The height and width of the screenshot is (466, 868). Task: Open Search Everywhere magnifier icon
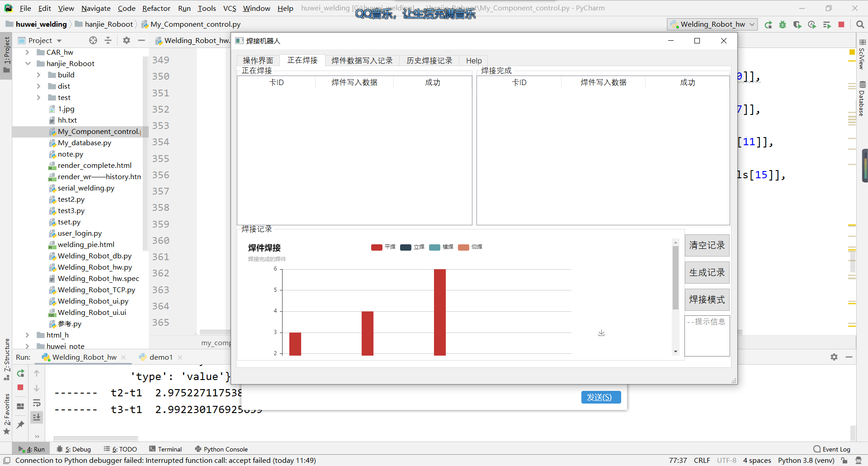(860, 24)
